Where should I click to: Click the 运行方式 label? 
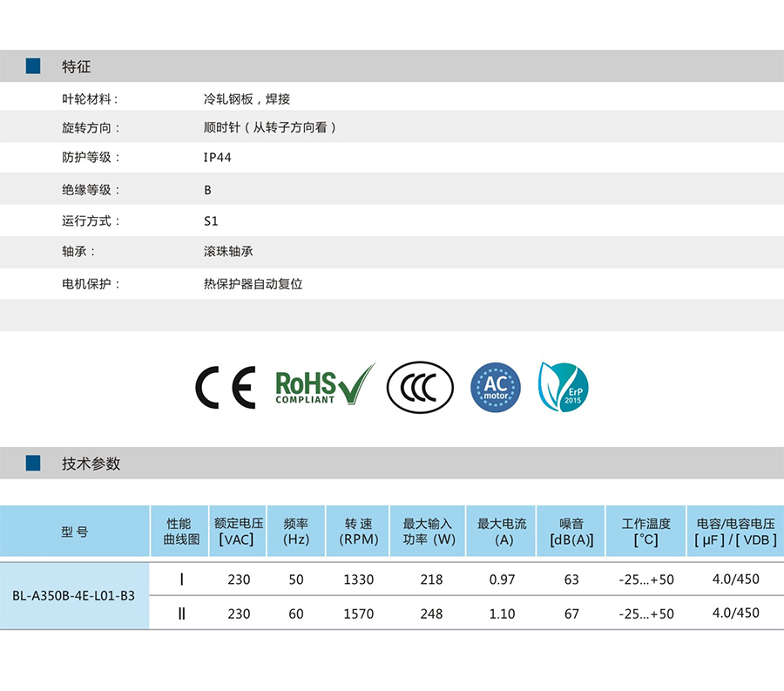coord(91,221)
